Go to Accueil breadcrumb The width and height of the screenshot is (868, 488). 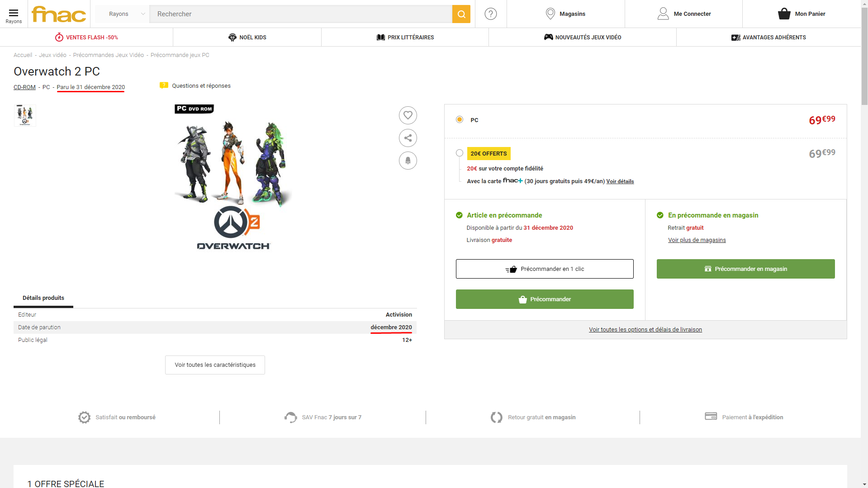23,55
